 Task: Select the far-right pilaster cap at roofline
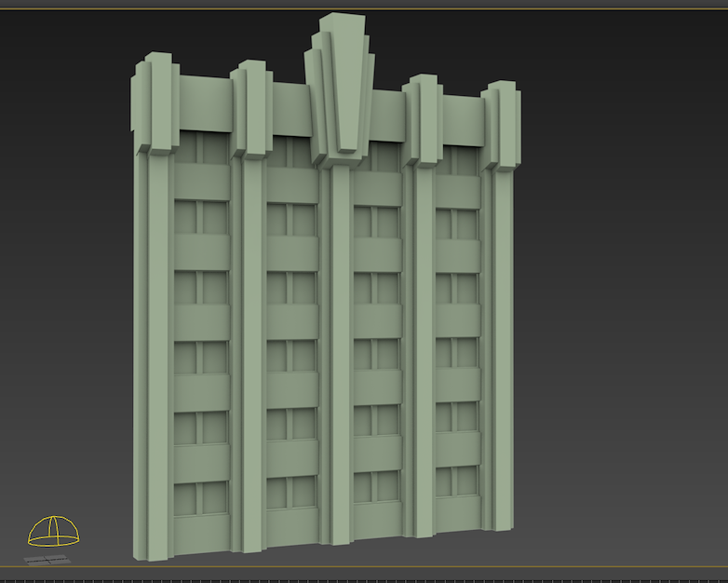[x=501, y=126]
